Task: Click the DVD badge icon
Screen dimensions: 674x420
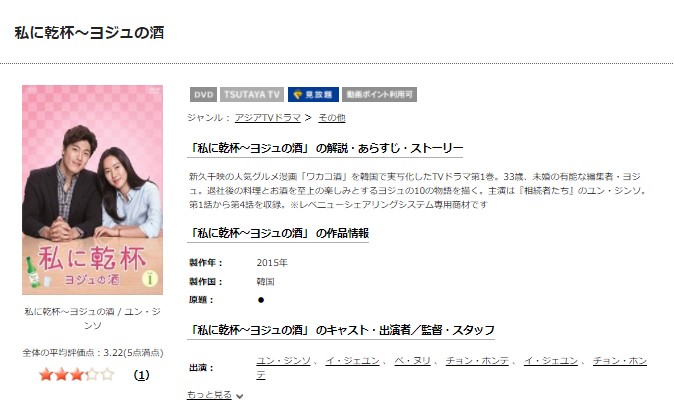Action: 203,95
